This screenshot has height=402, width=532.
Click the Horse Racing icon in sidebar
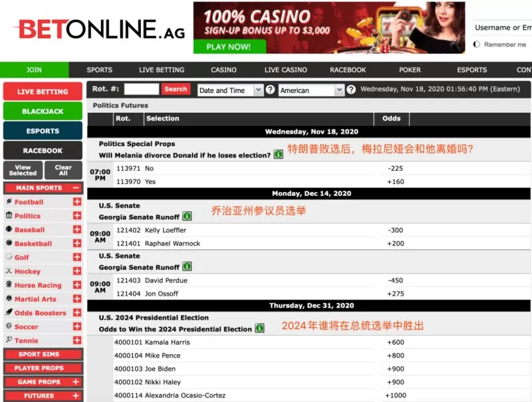(9, 284)
